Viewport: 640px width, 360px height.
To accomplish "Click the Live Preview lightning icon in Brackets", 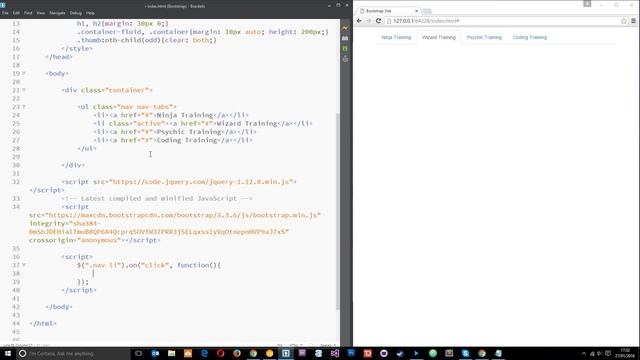I will point(345,28).
